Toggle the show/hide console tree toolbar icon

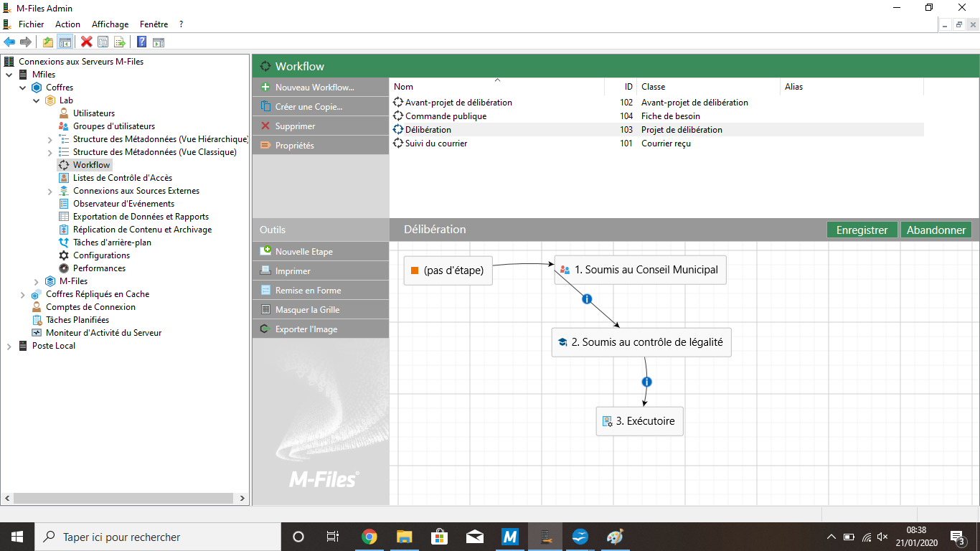click(x=65, y=42)
